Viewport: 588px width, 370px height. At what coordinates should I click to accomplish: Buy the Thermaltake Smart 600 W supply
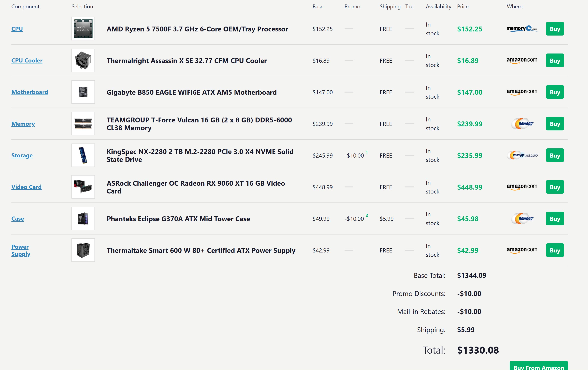[x=555, y=250]
